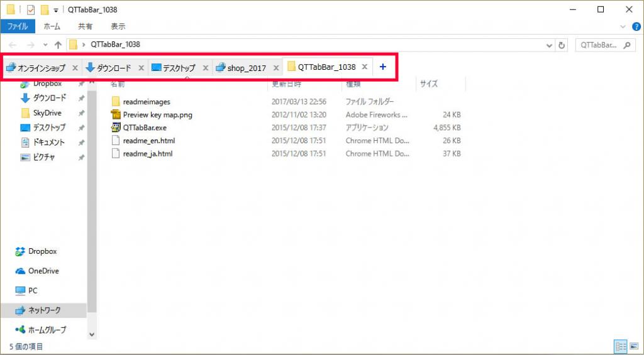This screenshot has height=355, width=644.
Task: Open recent locations dropdown arrow
Action: 45,45
